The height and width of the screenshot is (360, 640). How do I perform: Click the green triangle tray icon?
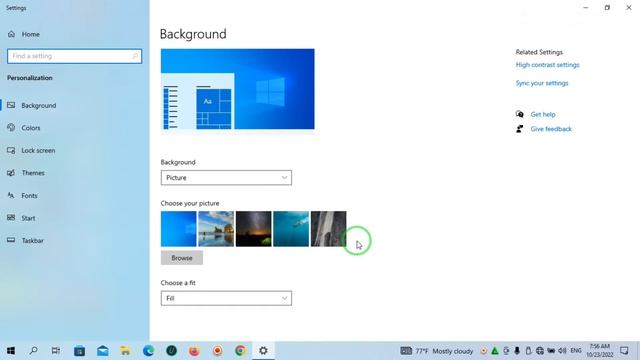click(495, 351)
